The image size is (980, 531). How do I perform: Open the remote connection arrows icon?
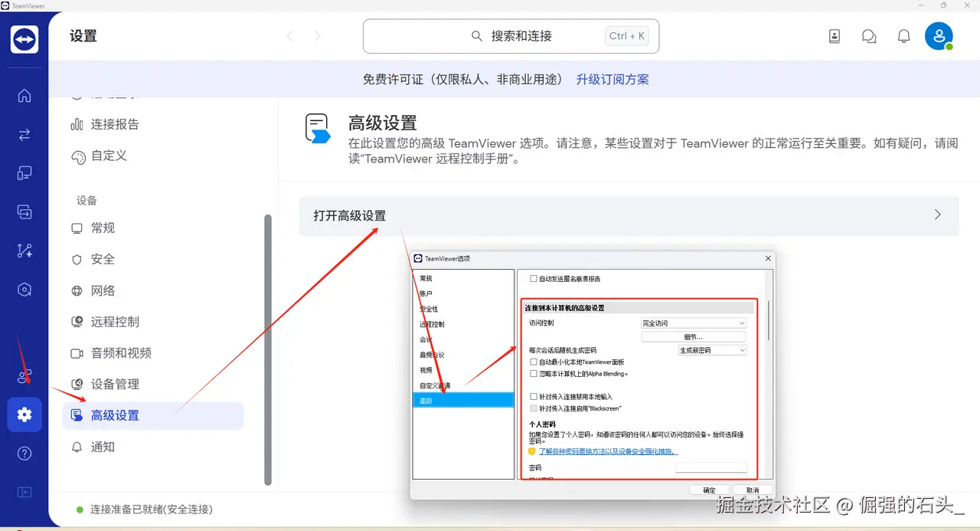(x=24, y=135)
